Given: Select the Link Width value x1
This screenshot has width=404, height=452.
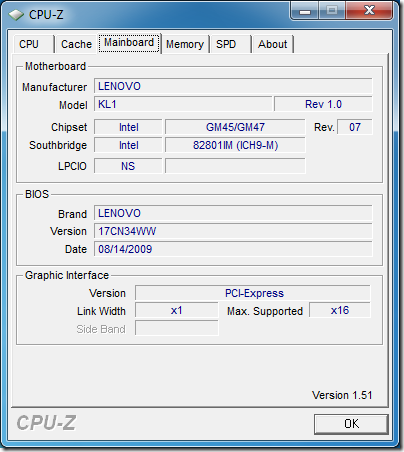Looking at the screenshot, I should pyautogui.click(x=177, y=310).
